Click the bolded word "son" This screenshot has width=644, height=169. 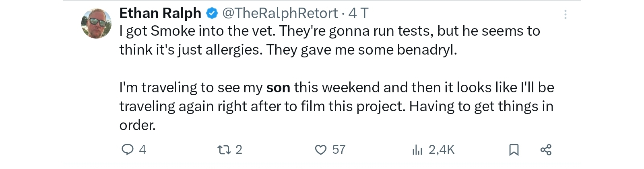tap(278, 88)
